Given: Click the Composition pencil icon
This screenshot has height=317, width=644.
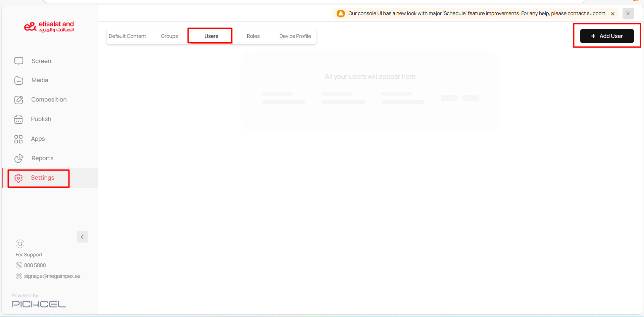Looking at the screenshot, I should point(19,100).
